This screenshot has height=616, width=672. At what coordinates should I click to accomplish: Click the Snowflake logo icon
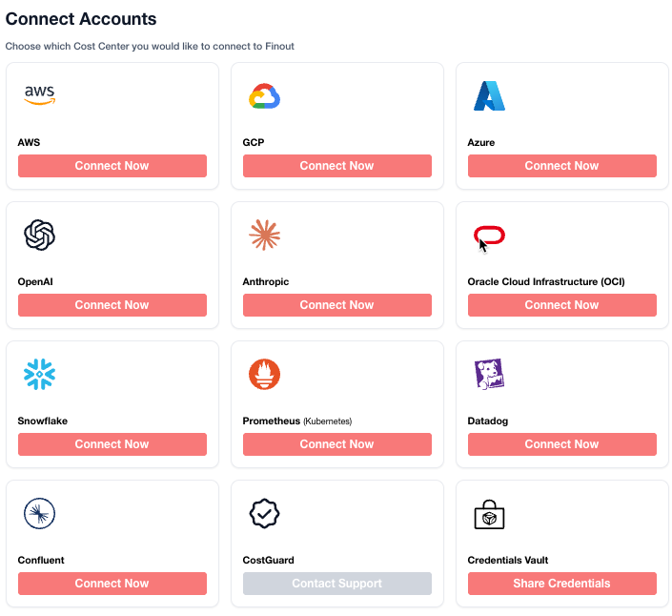click(x=39, y=374)
